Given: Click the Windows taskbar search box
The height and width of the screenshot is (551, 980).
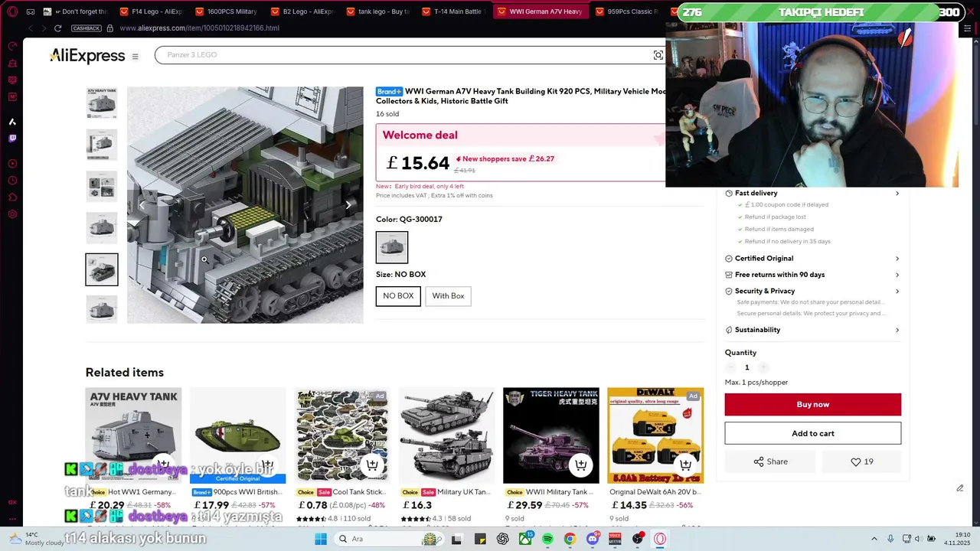Looking at the screenshot, I should pos(390,539).
